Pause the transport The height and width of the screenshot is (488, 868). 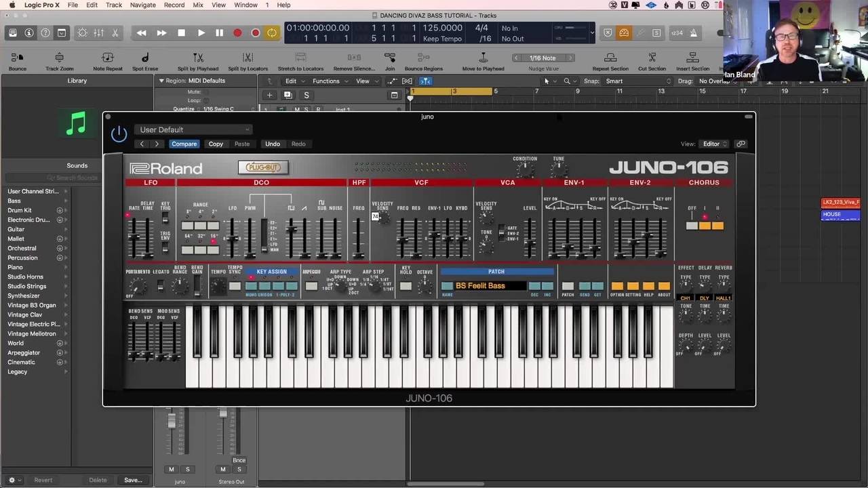219,33
